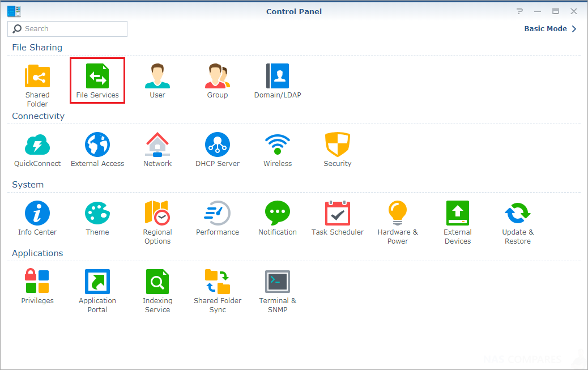Open the Indexing Service
The width and height of the screenshot is (588, 370).
[157, 291]
